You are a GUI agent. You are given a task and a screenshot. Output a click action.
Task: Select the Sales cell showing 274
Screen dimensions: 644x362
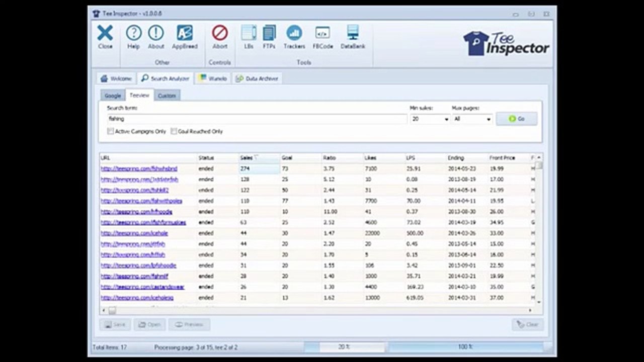tap(259, 169)
